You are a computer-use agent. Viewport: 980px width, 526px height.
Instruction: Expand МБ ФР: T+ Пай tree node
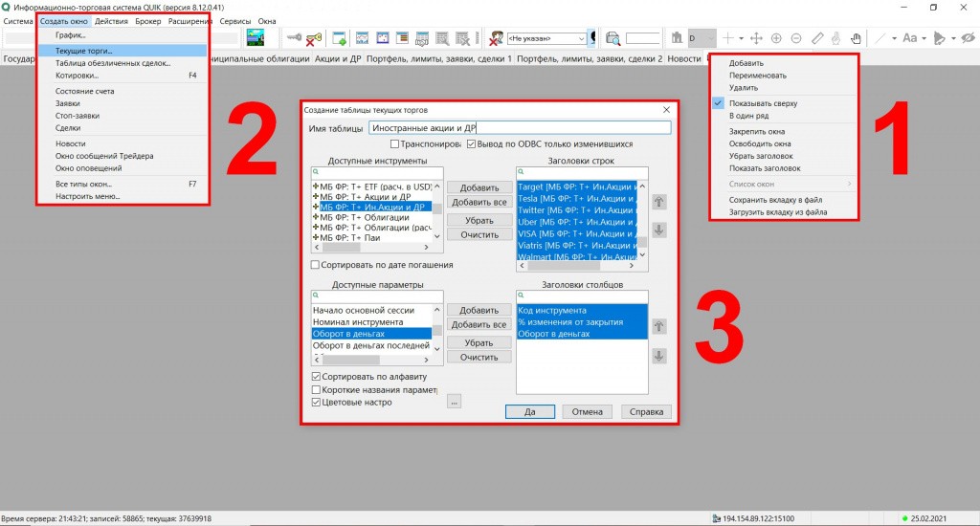click(316, 237)
